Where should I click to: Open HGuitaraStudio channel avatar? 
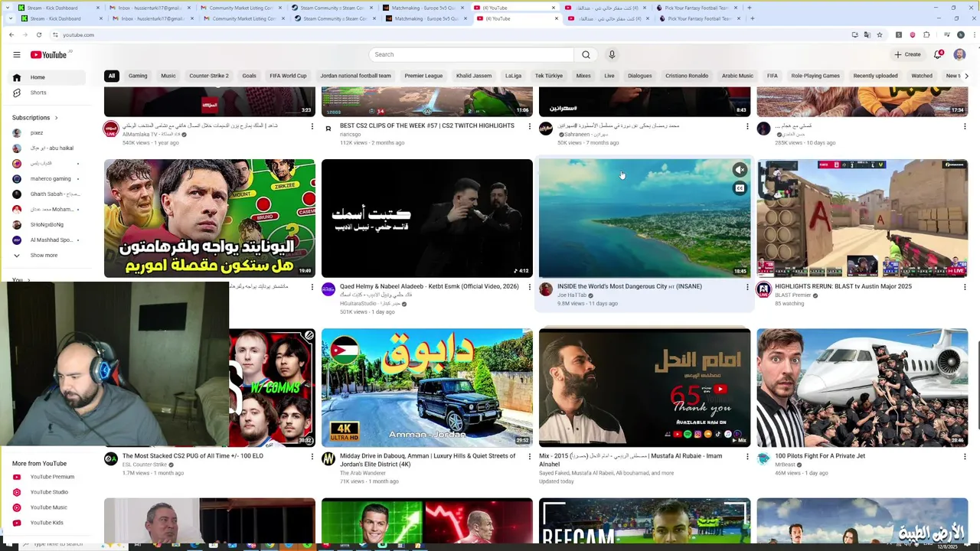pyautogui.click(x=328, y=289)
